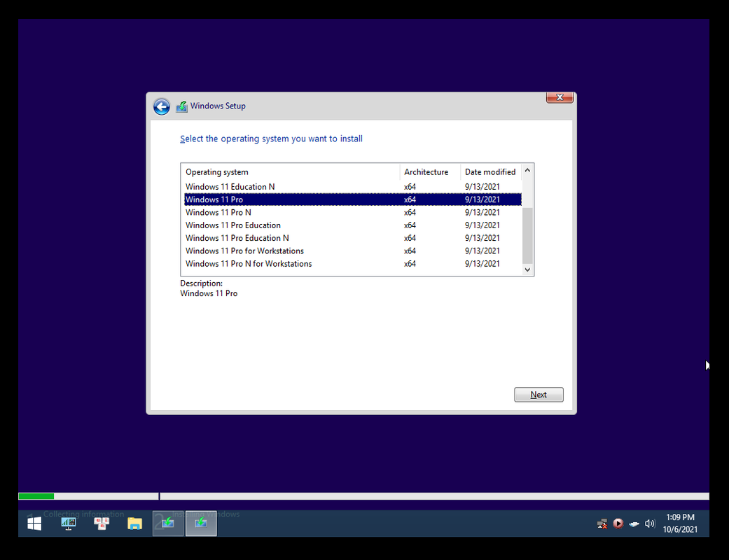
Task: Choose Windows 11 Pro for Workstations
Action: pos(353,251)
